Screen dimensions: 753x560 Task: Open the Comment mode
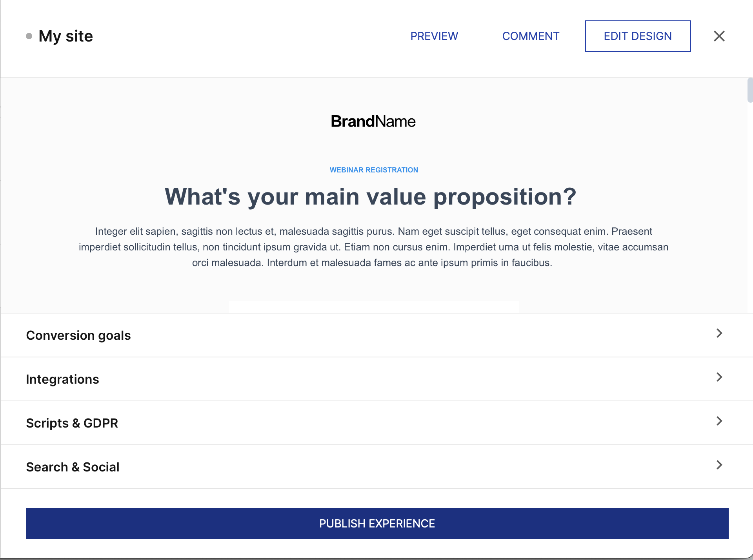coord(531,36)
